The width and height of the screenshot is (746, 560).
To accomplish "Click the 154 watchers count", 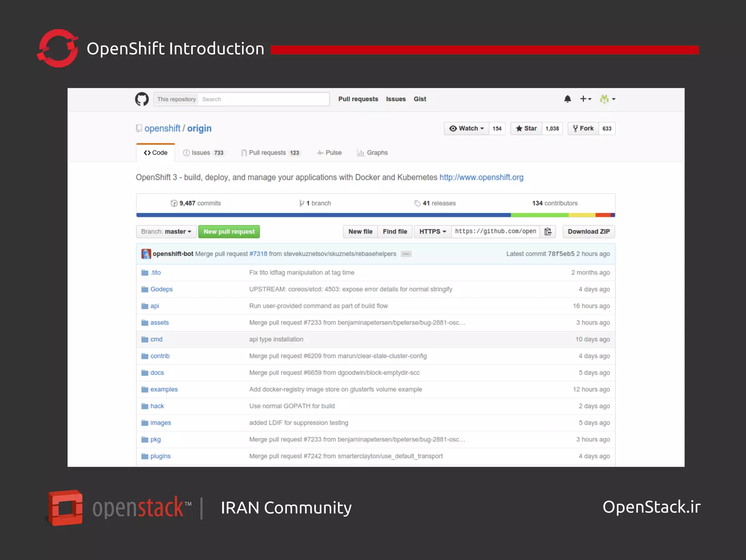I will [497, 128].
